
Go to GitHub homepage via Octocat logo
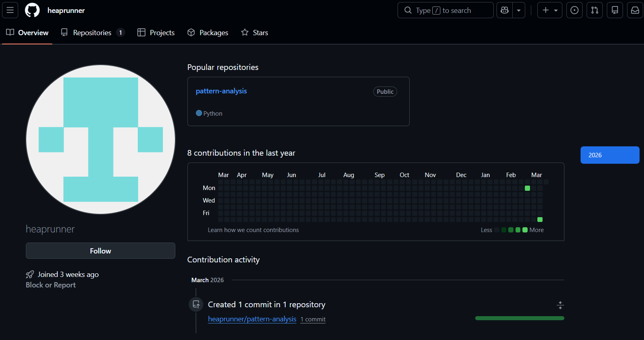[32, 10]
